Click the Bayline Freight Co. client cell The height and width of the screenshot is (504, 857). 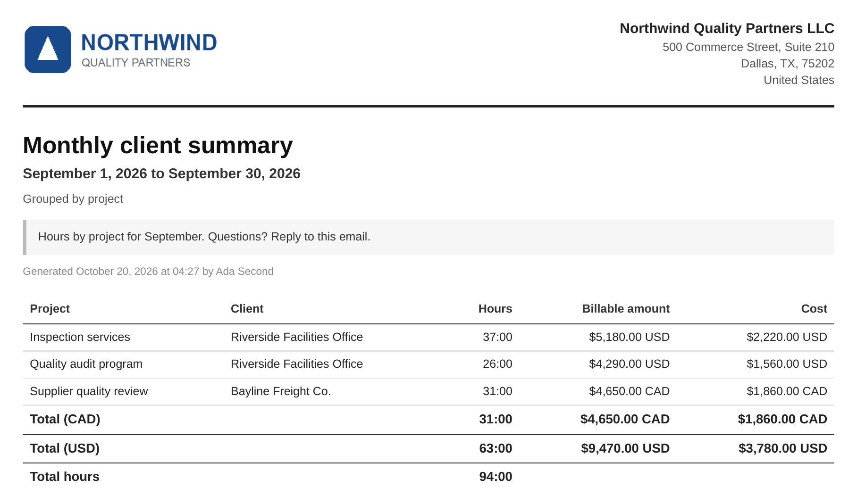pos(281,391)
